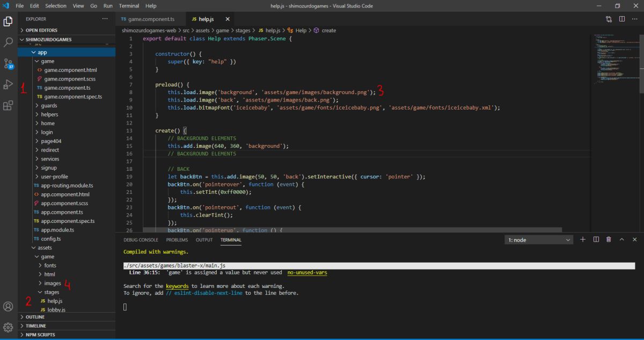Open the Terminal menu
The width and height of the screenshot is (644, 340).
(x=129, y=6)
